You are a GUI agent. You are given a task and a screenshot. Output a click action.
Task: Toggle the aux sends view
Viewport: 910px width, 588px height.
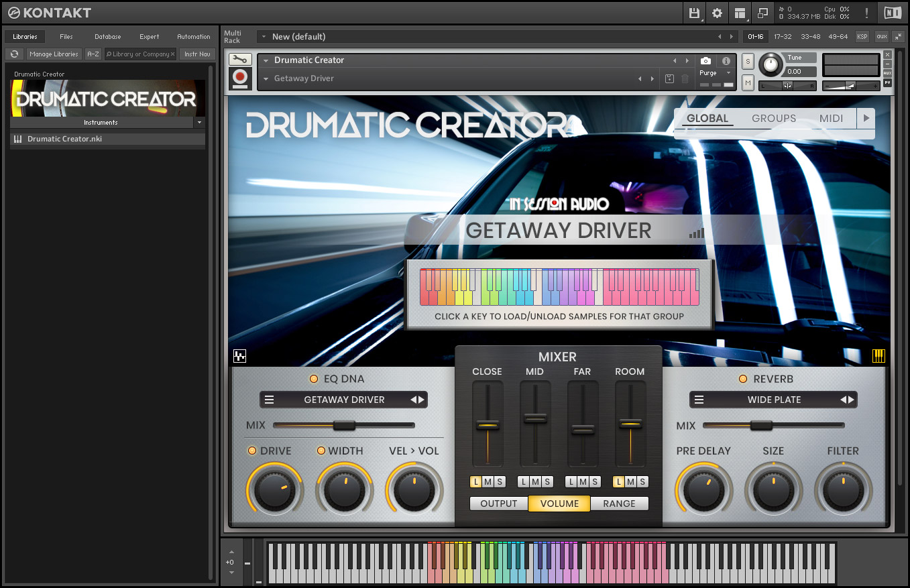(x=881, y=36)
